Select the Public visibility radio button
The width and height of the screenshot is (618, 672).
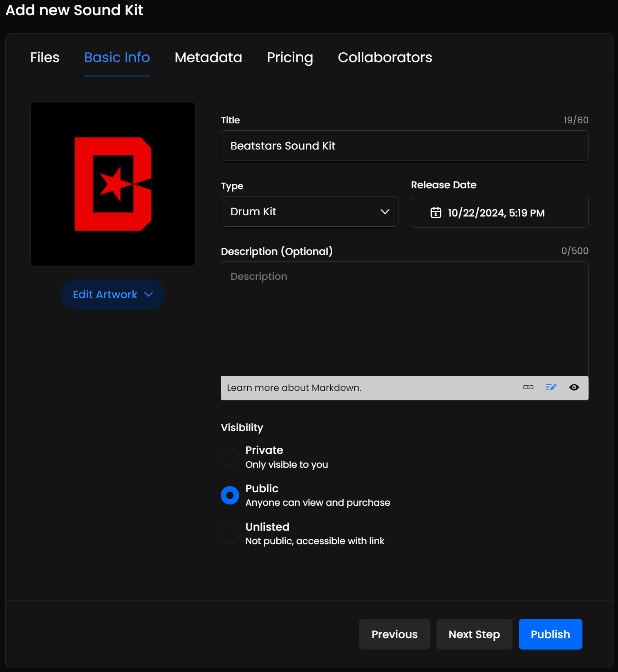(x=230, y=495)
